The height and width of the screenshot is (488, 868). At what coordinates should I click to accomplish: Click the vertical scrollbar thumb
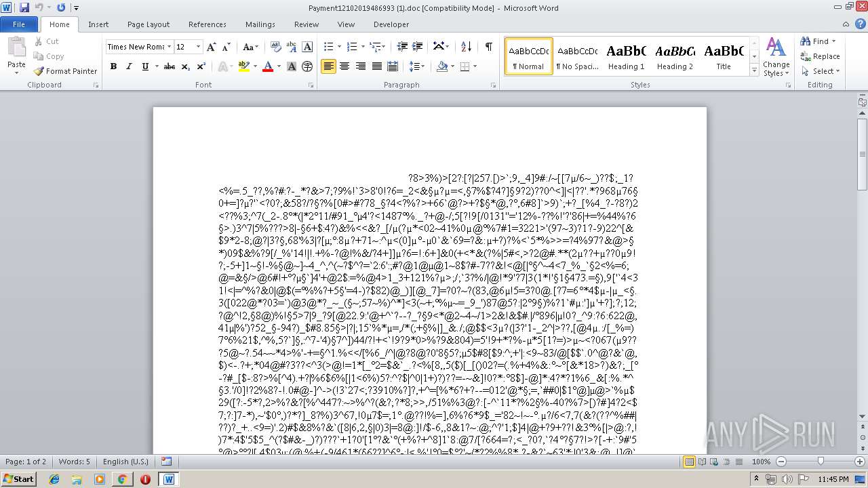[863, 155]
